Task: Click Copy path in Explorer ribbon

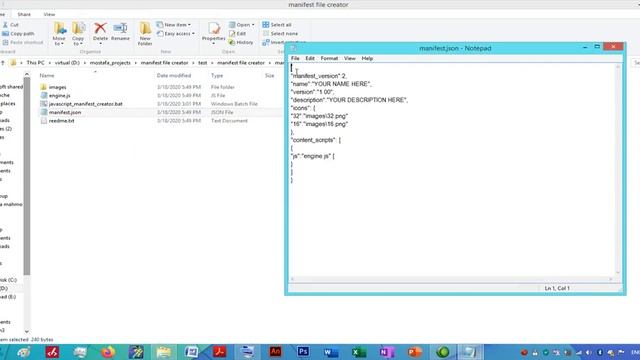Action: pos(18,33)
